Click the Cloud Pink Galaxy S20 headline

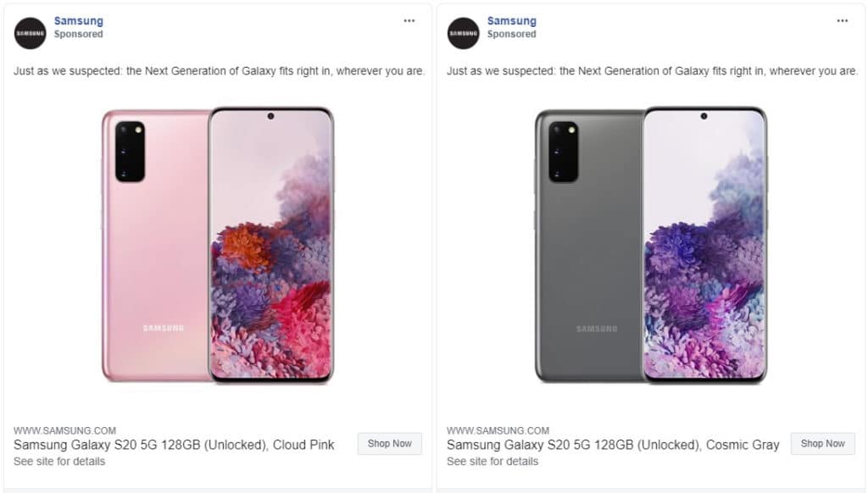pyautogui.click(x=174, y=445)
